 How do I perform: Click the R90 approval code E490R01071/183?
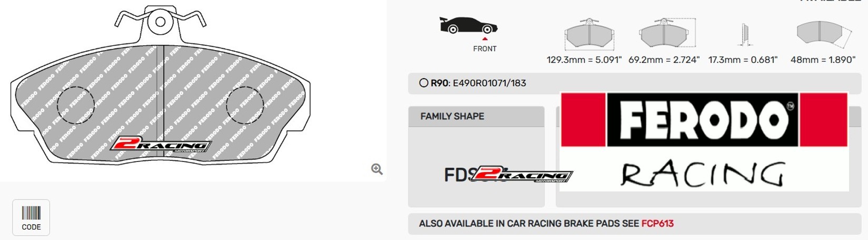pyautogui.click(x=489, y=83)
